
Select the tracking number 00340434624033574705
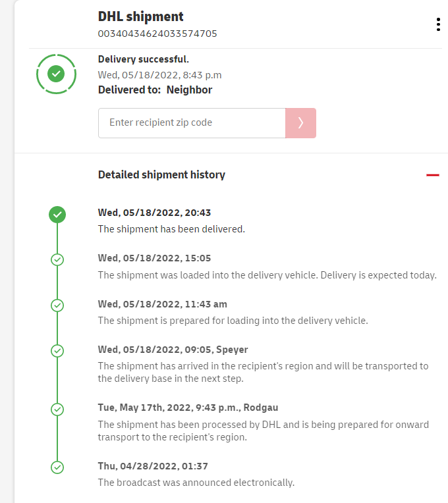point(157,34)
